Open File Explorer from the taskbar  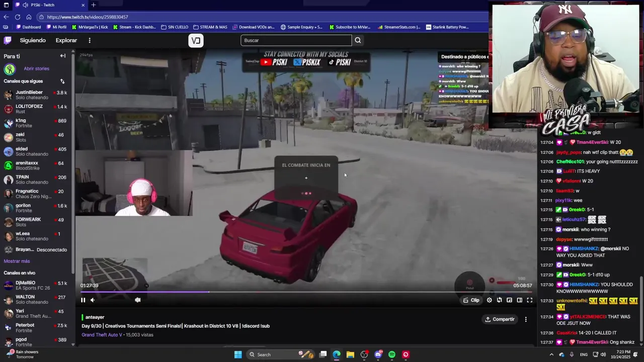point(350,354)
